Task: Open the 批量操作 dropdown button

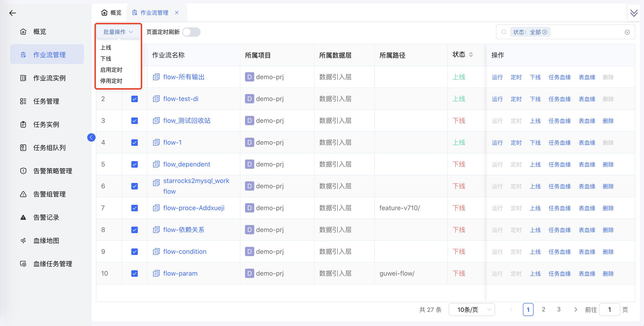Action: 118,32
